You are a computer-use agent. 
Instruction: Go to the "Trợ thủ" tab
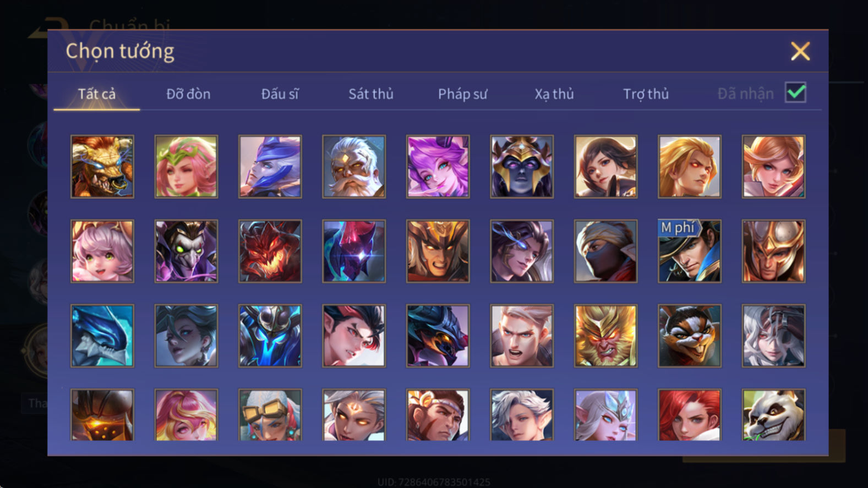click(646, 94)
